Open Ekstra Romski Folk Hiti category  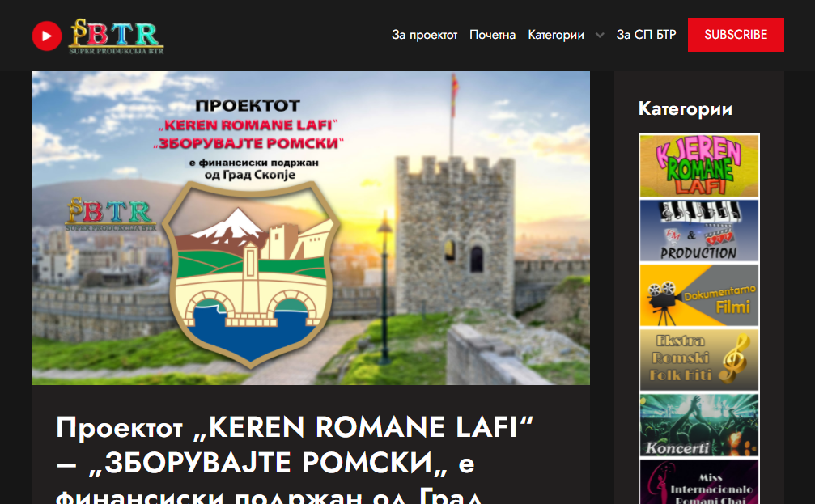pos(698,360)
